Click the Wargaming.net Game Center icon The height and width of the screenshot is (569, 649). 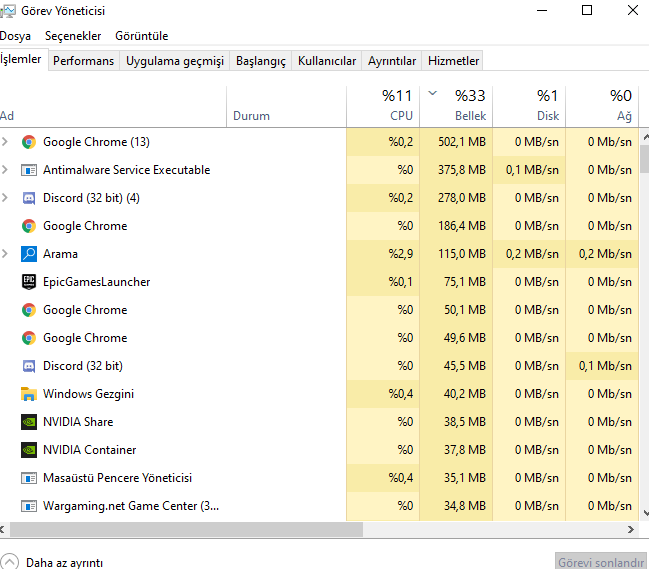point(29,506)
